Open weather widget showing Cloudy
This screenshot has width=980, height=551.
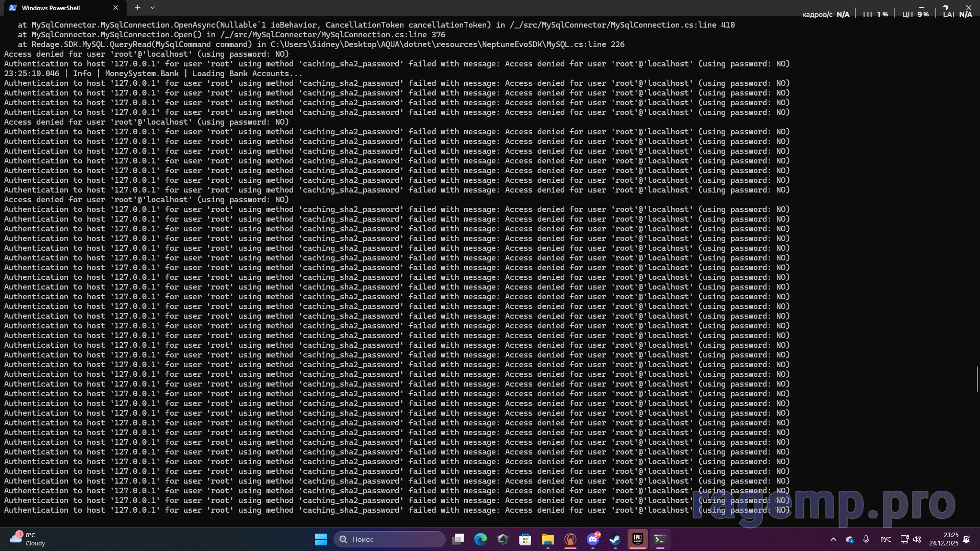(x=28, y=539)
